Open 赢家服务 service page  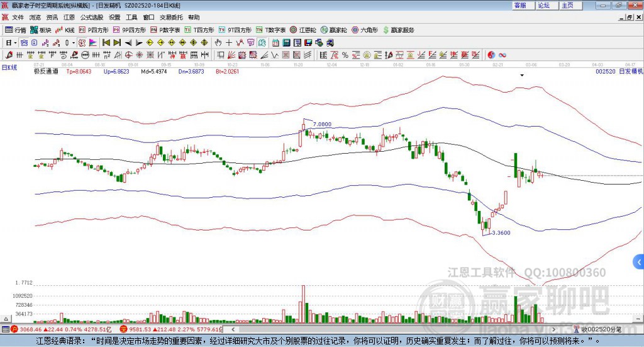coord(399,30)
